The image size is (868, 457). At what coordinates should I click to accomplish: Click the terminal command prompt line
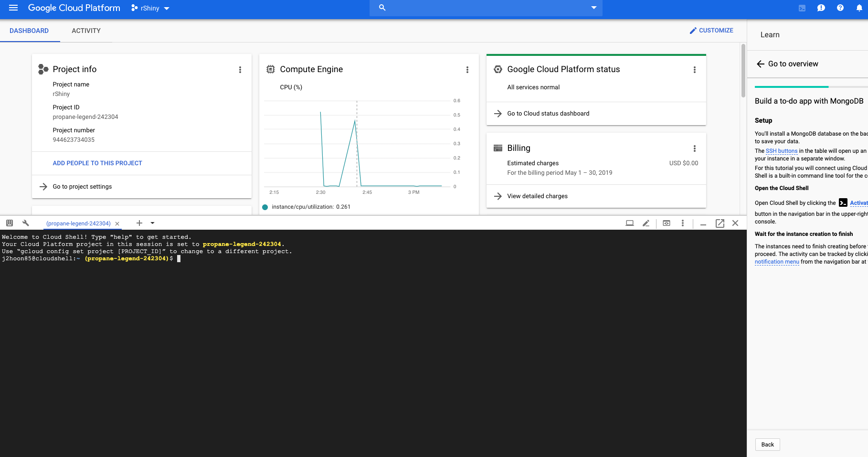click(91, 258)
